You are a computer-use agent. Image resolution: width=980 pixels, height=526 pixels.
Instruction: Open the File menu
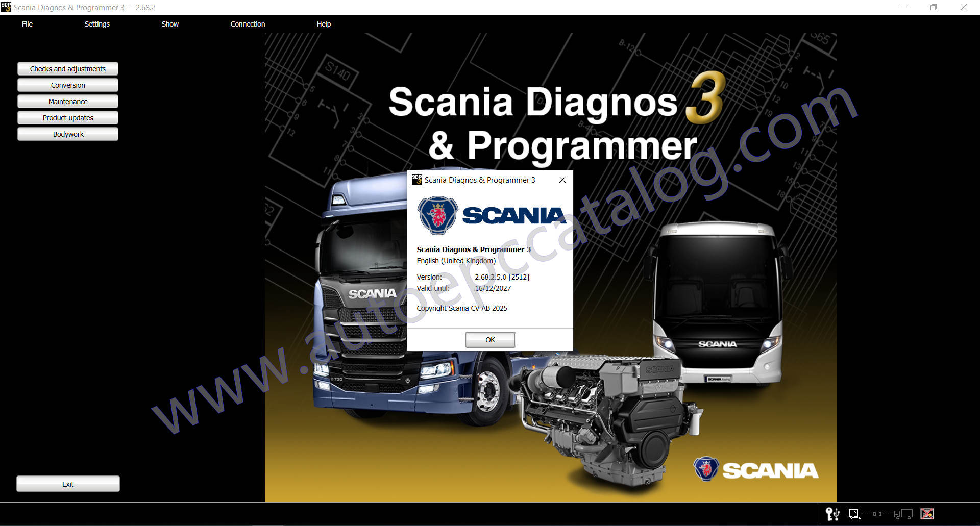[27, 23]
